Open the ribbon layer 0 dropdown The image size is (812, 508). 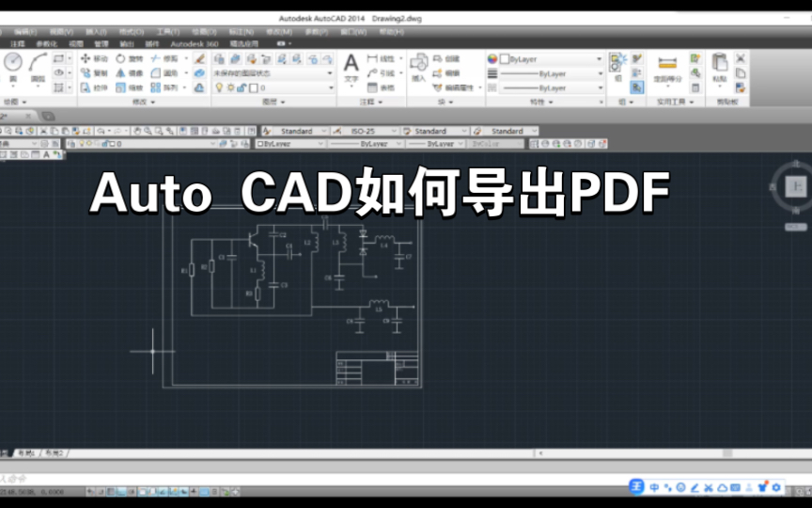pos(273,87)
